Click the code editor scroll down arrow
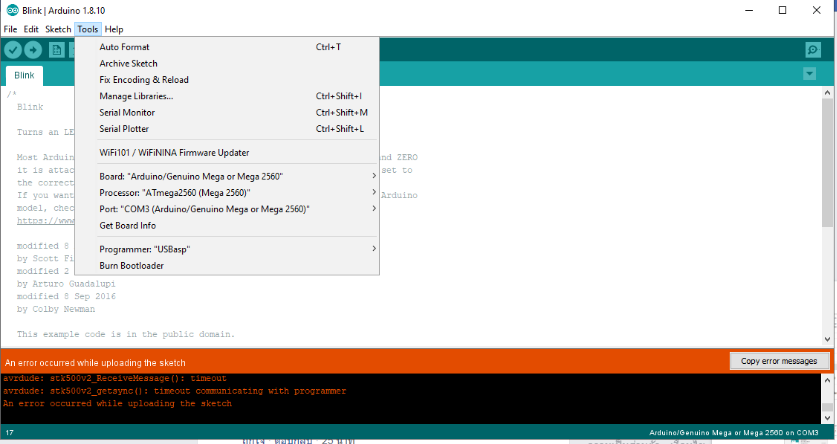This screenshot has height=444, width=837. (x=827, y=339)
